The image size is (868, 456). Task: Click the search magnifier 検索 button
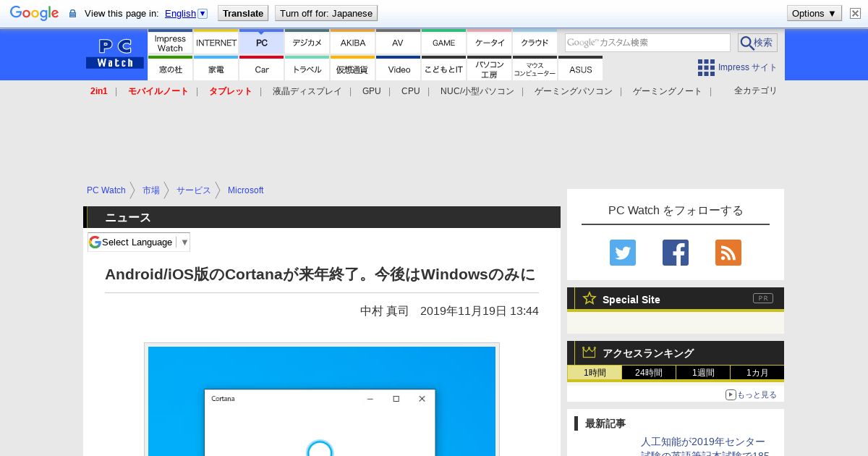(x=757, y=43)
